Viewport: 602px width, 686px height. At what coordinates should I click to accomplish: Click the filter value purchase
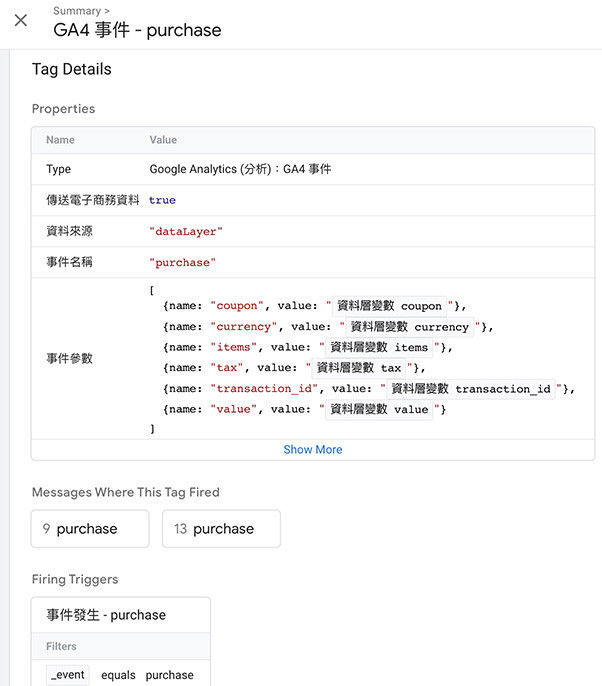coord(169,675)
